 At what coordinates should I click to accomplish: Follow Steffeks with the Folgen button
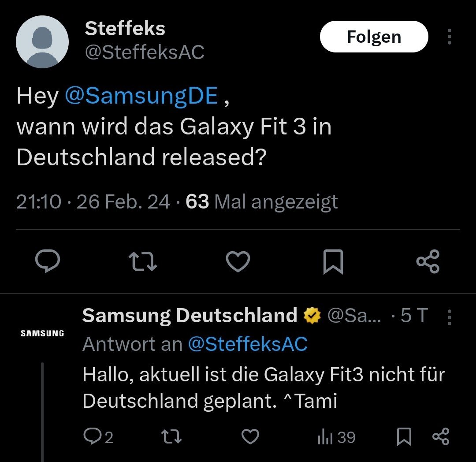374,37
